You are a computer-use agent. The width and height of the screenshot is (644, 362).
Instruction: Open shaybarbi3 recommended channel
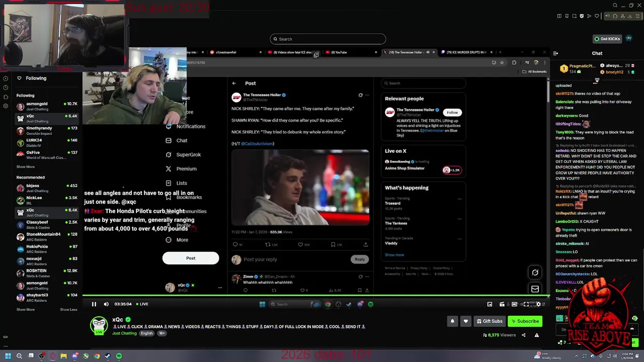46,298
